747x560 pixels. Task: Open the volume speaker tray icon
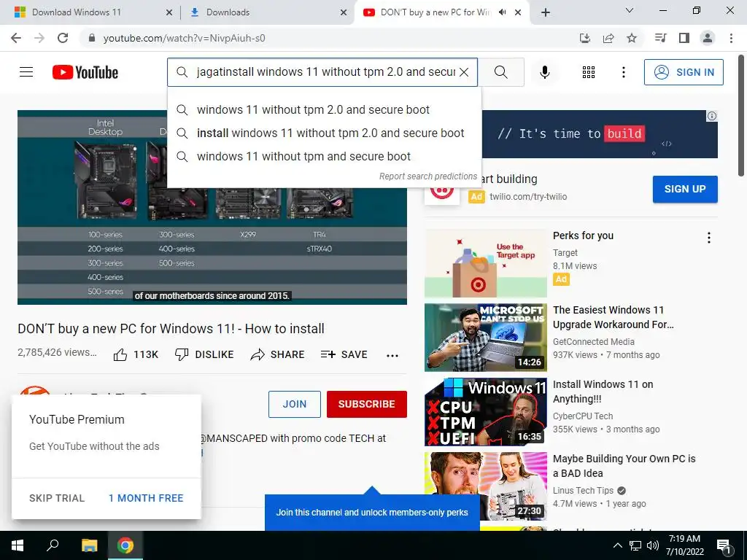point(653,545)
